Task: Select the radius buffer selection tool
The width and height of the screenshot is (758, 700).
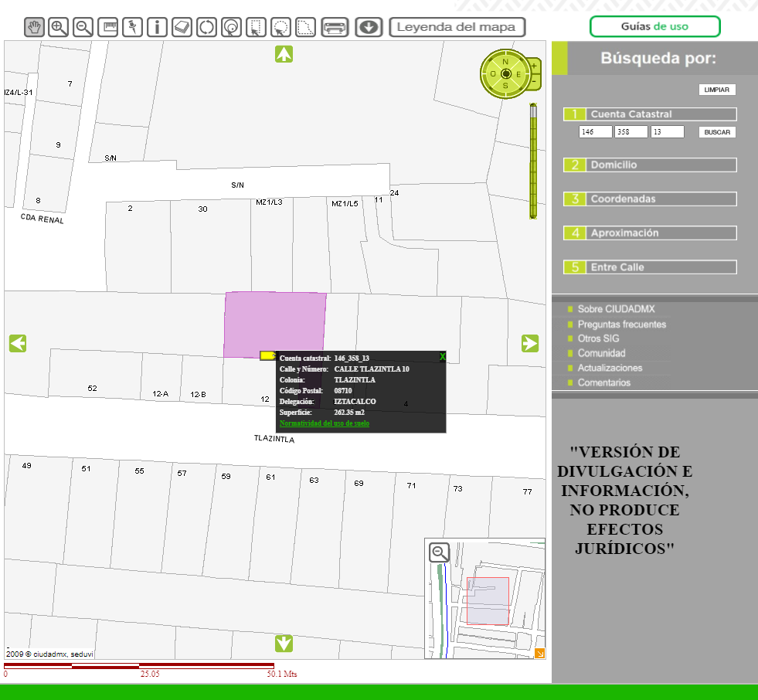Action: tap(231, 27)
